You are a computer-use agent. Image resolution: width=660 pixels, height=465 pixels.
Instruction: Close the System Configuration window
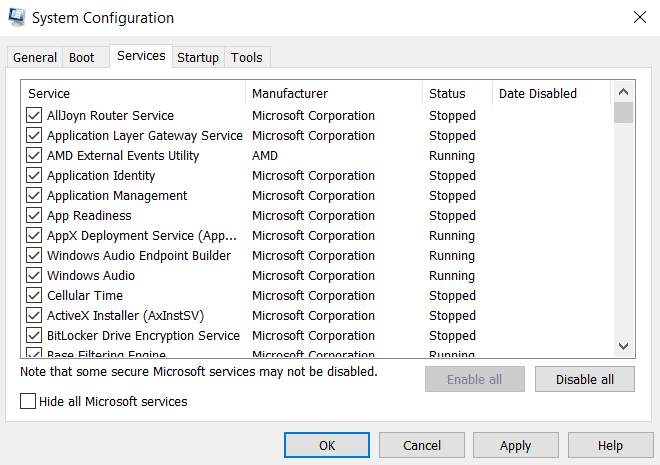click(639, 17)
